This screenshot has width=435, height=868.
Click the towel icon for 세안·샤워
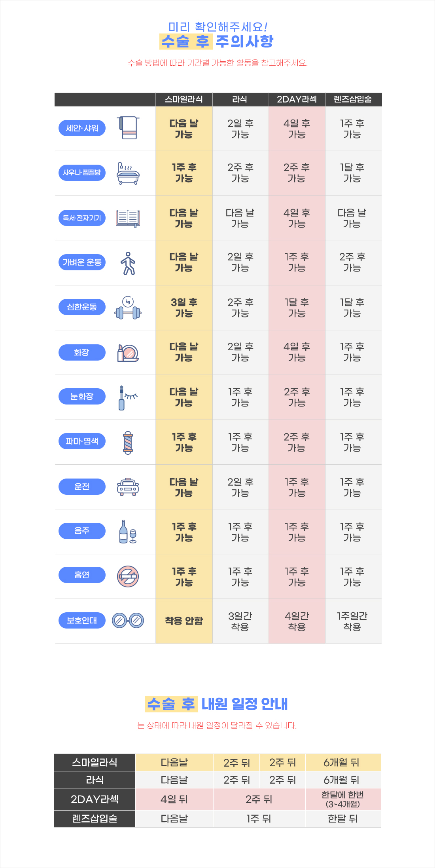[x=128, y=128]
